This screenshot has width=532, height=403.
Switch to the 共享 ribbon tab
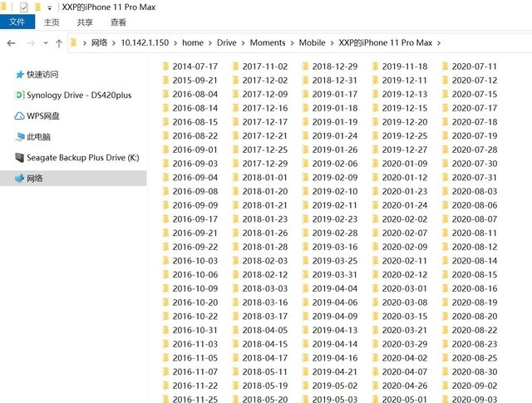[x=85, y=22]
